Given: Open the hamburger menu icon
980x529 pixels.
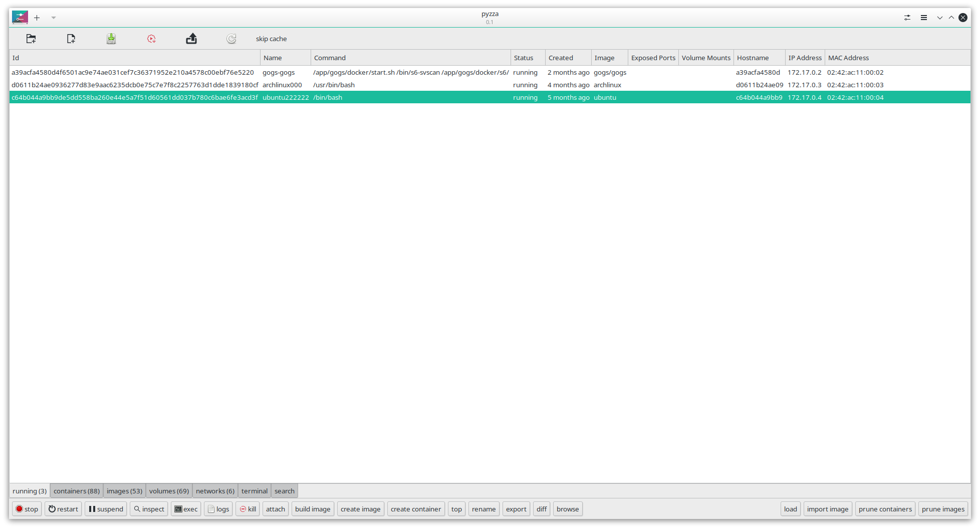Looking at the screenshot, I should click(924, 18).
